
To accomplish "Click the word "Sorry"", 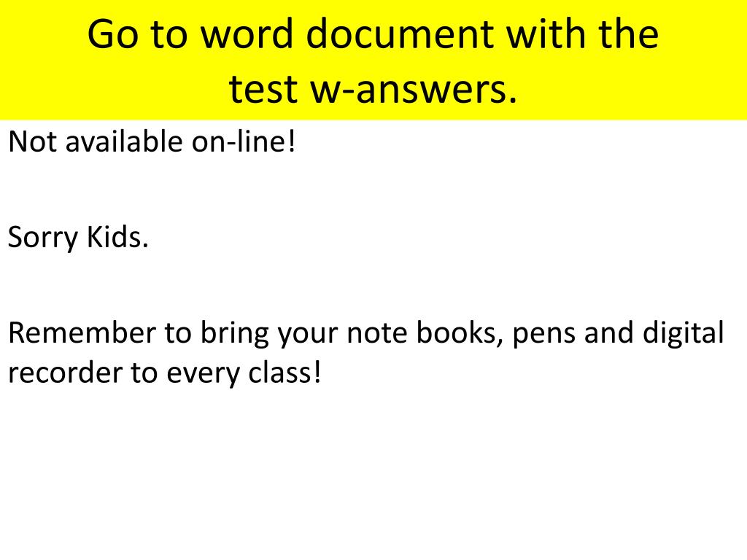I will (42, 238).
